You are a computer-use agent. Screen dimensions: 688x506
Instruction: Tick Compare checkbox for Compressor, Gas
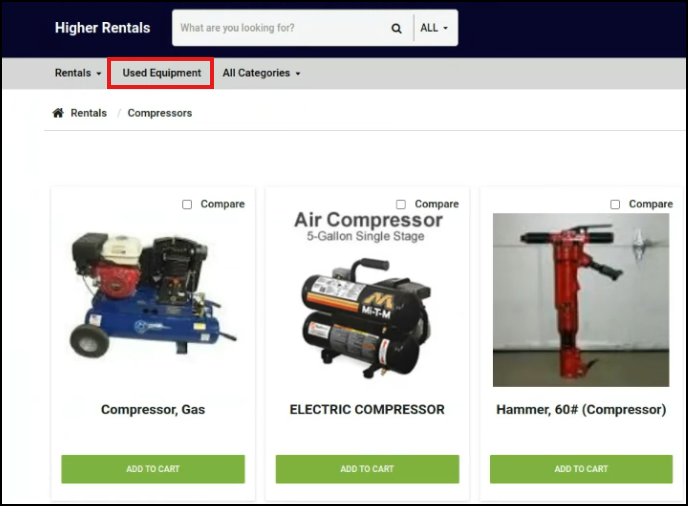(x=187, y=204)
